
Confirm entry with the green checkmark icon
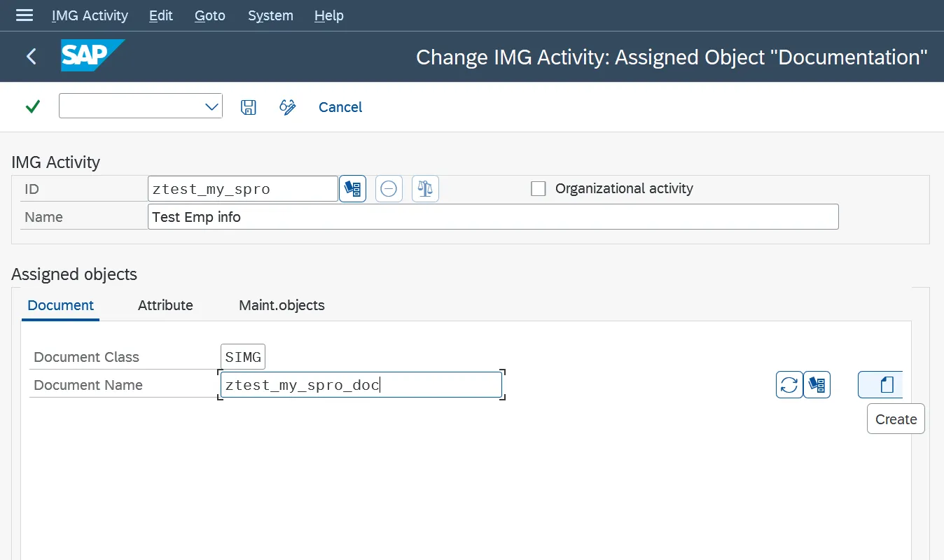tap(32, 106)
